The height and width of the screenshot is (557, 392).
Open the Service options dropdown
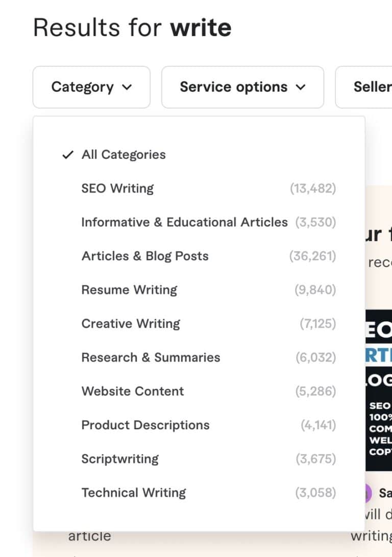click(x=242, y=87)
